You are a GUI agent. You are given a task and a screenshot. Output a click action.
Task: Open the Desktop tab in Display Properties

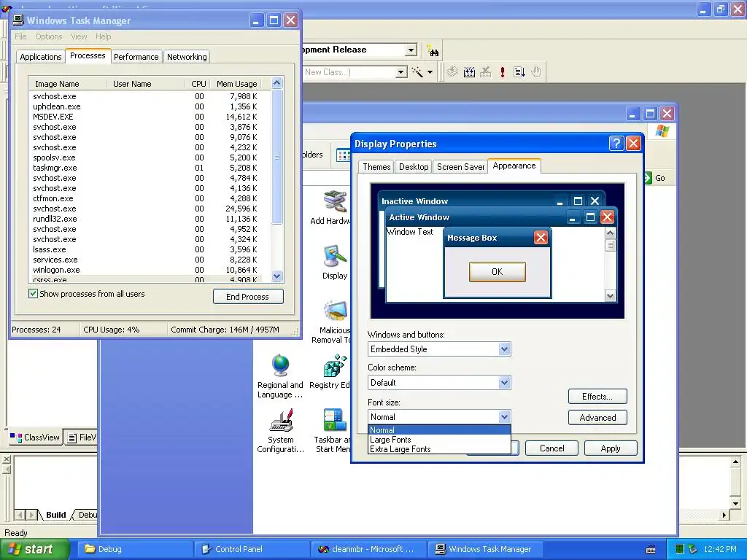pyautogui.click(x=414, y=167)
